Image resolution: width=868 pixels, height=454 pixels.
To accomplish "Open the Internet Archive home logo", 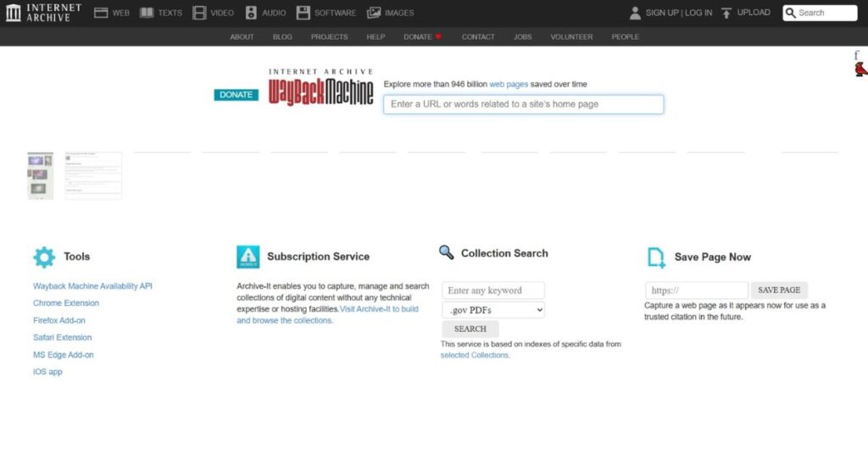I will [x=44, y=13].
